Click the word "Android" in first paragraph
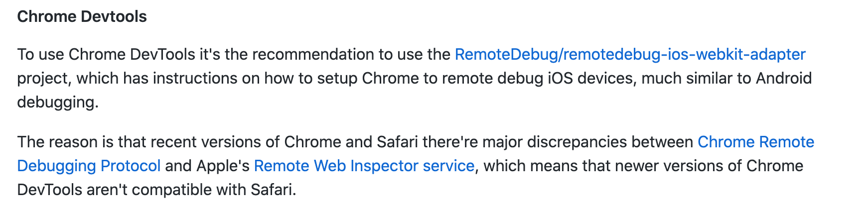The image size is (868, 212). tap(784, 78)
